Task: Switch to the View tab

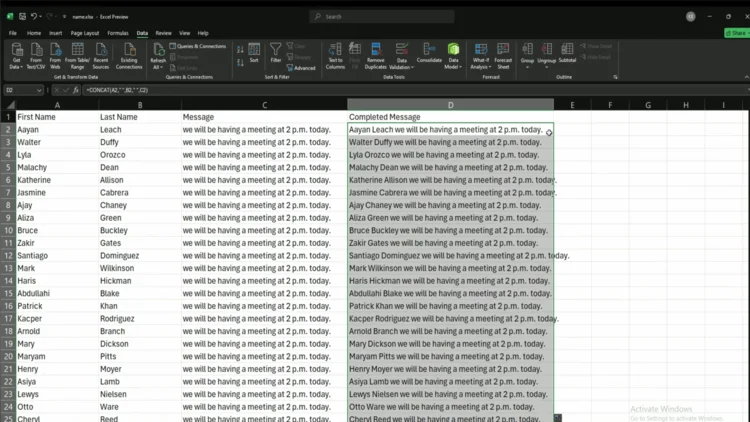Action: point(184,33)
